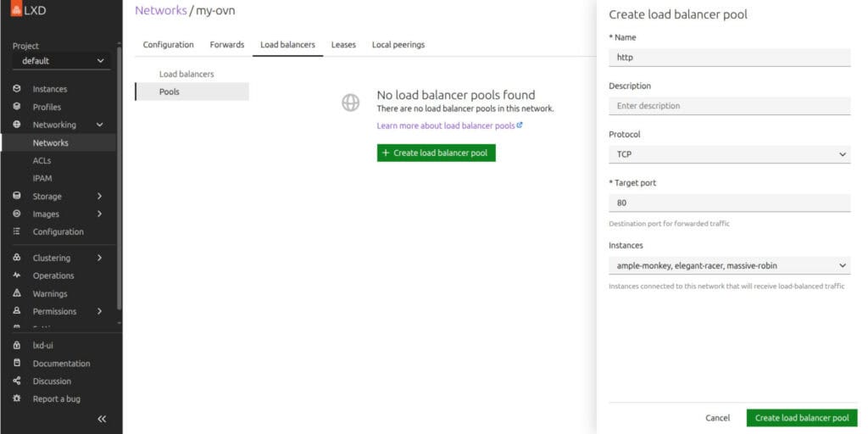The image size is (868, 434).
Task: Click the Networks breadcrumb link
Action: coord(160,10)
